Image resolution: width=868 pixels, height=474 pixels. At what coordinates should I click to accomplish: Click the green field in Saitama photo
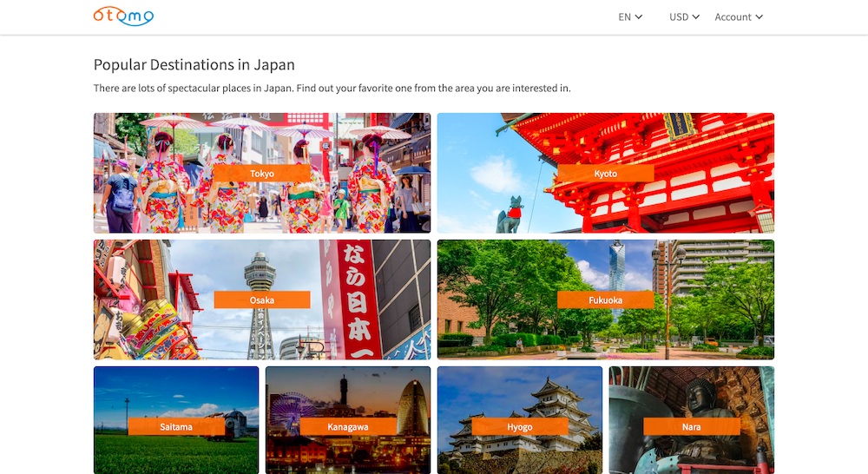click(174, 456)
